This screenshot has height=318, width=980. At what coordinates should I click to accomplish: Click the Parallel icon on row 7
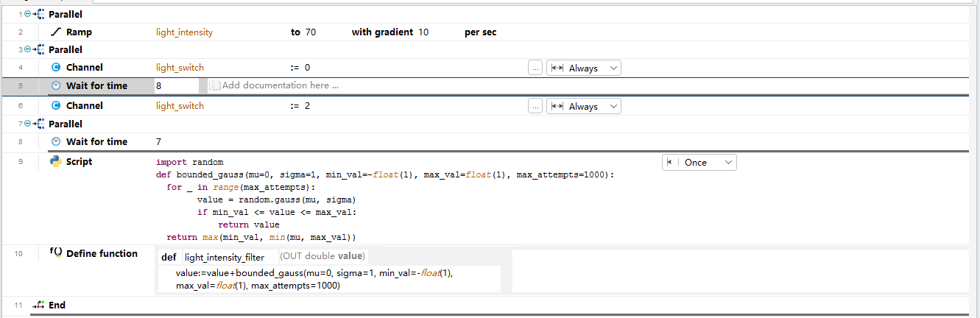[x=39, y=124]
